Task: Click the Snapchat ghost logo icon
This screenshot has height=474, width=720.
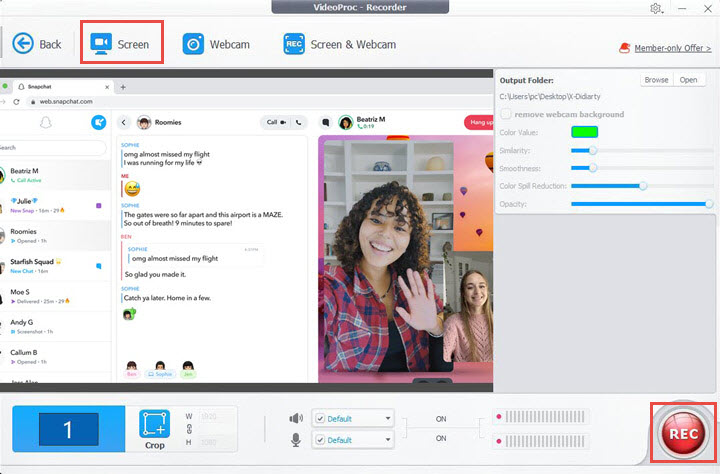Action: (x=45, y=123)
